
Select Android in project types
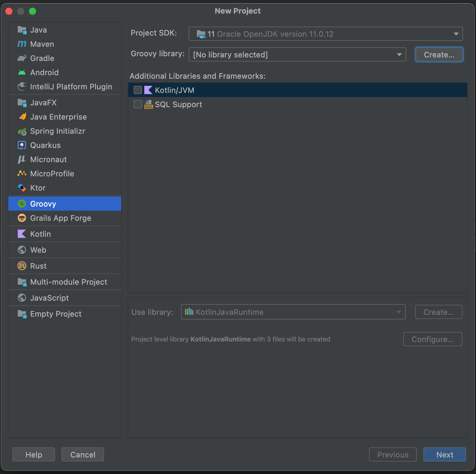coord(65,72)
